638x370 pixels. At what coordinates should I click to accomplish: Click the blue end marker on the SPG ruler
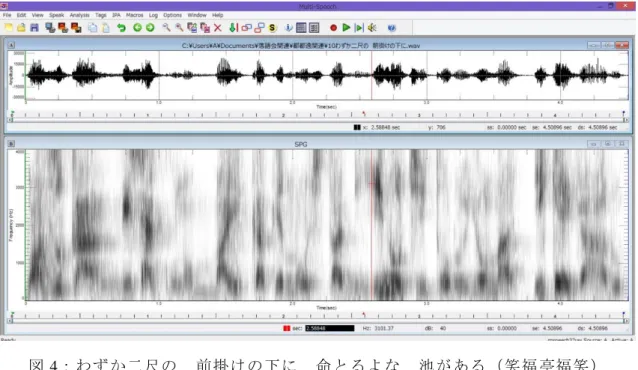[x=623, y=313]
